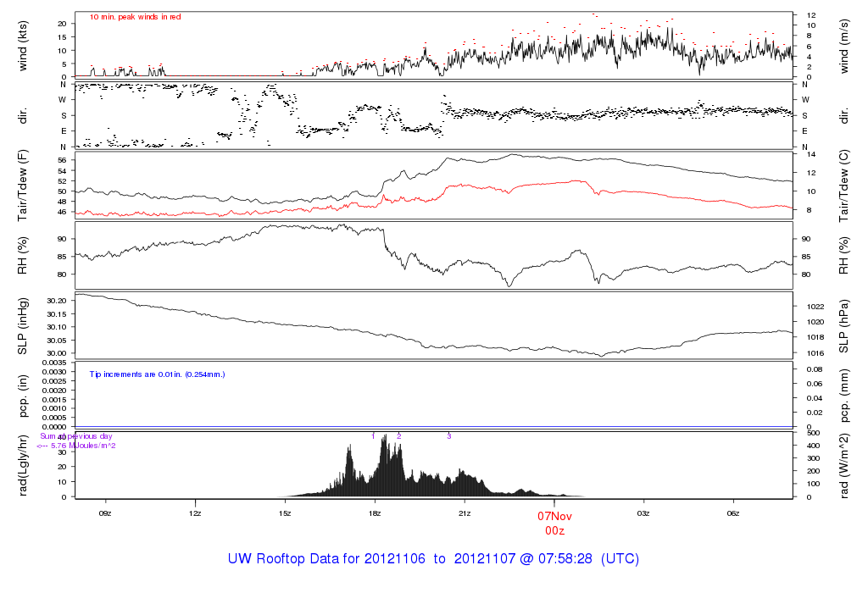Click the '10 min. peak winds in red' legend
The image size is (868, 593).
click(135, 17)
